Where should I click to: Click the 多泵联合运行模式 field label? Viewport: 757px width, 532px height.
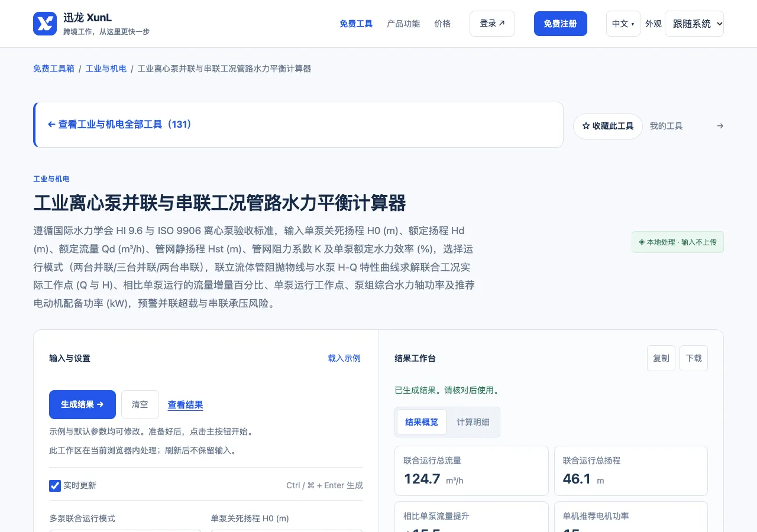(82, 518)
